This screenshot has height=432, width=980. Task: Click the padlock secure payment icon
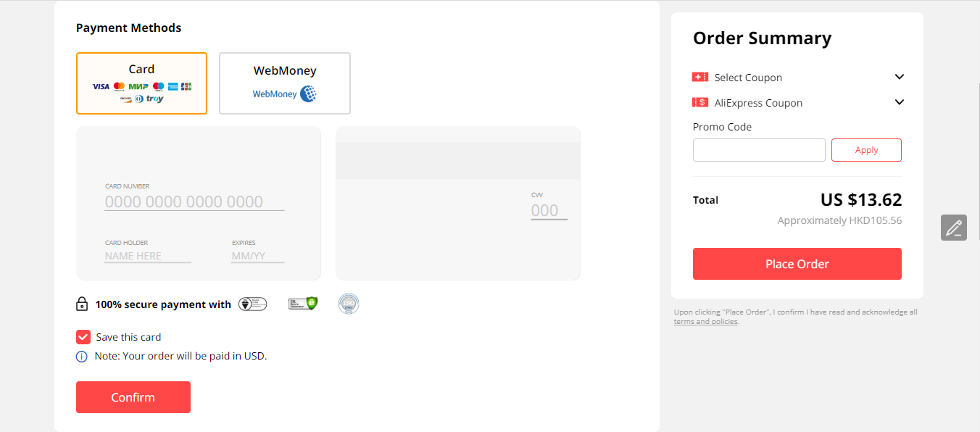[82, 304]
